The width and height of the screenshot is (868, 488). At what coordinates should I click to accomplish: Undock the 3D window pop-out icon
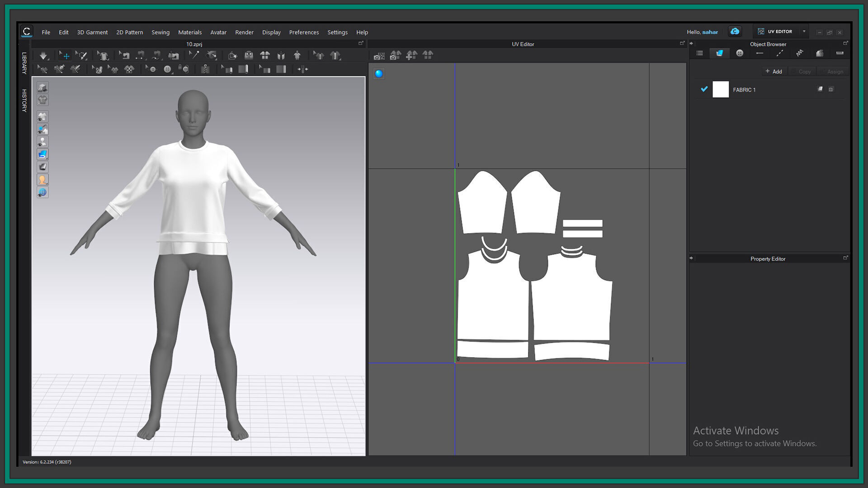tap(361, 43)
